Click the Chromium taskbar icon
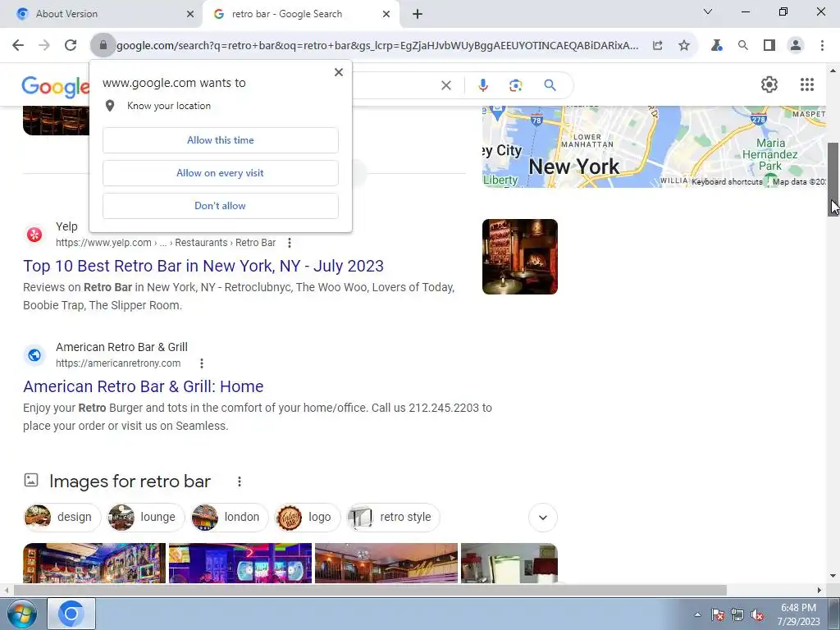Screen dimensions: 840x630 (x=71, y=614)
